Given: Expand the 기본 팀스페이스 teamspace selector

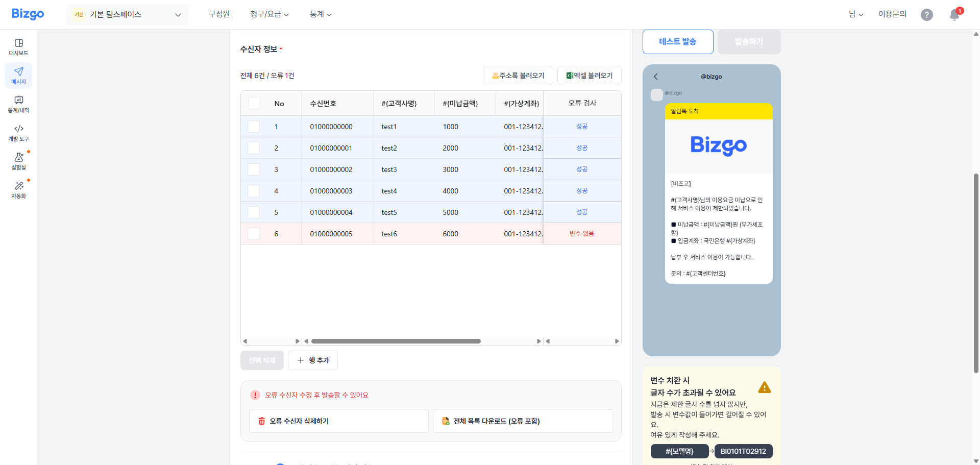Looking at the screenshot, I should coord(127,14).
